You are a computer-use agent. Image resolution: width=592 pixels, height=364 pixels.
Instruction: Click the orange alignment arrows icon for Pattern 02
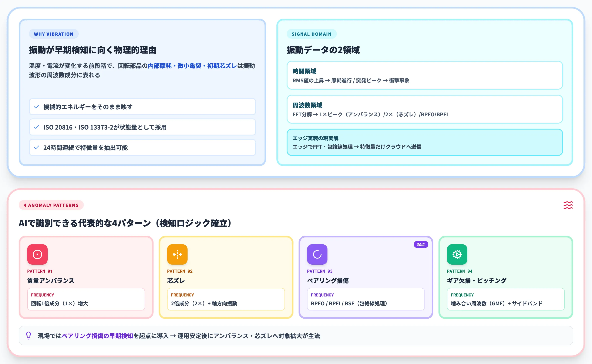pos(177,254)
